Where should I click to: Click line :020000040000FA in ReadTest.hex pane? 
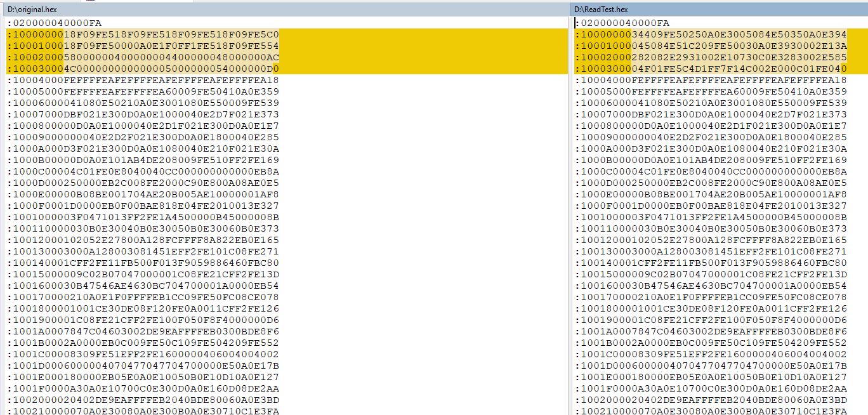coord(622,23)
